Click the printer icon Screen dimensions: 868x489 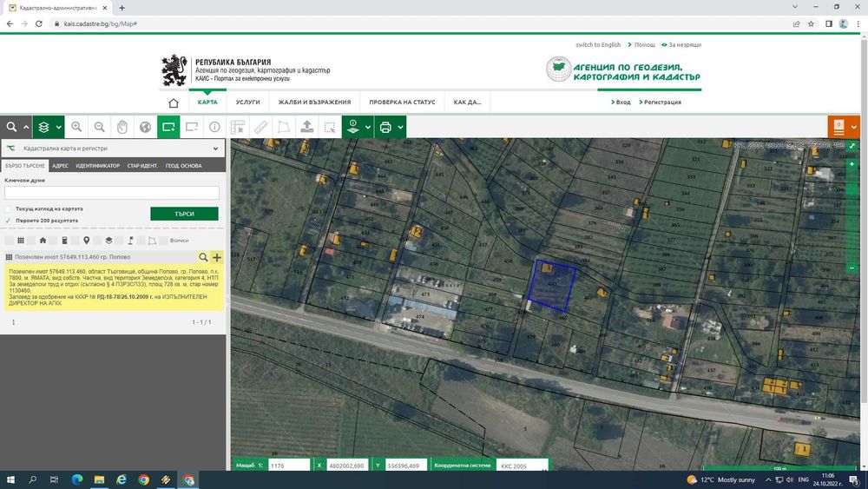pos(385,127)
